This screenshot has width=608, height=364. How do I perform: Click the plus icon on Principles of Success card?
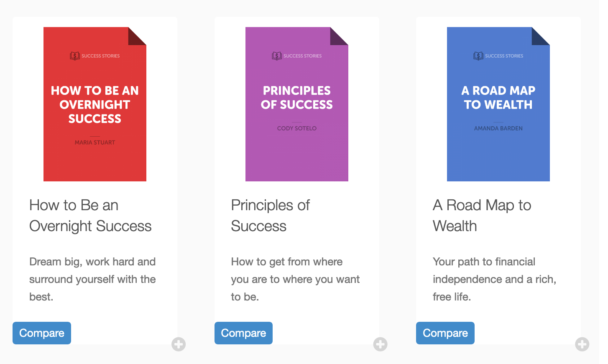380,344
